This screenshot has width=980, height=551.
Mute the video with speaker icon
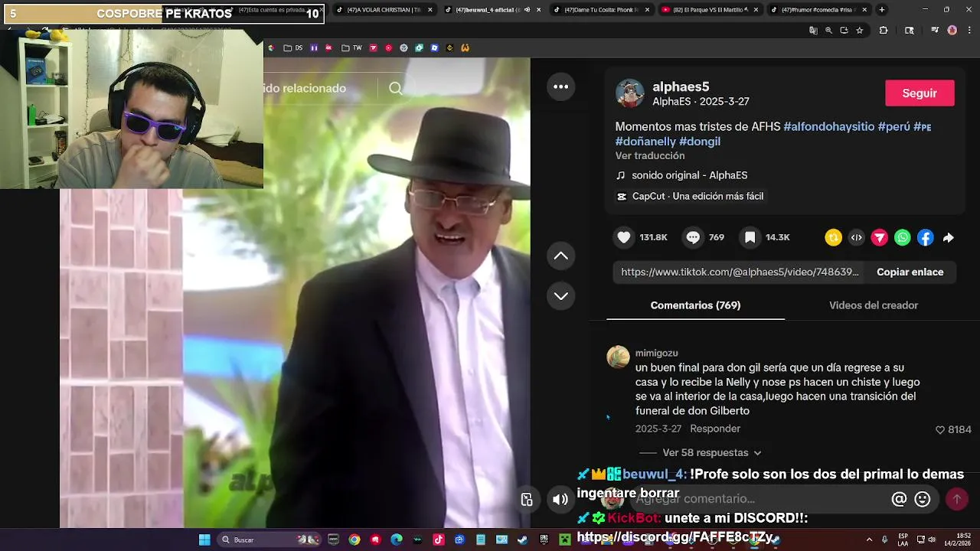click(560, 500)
